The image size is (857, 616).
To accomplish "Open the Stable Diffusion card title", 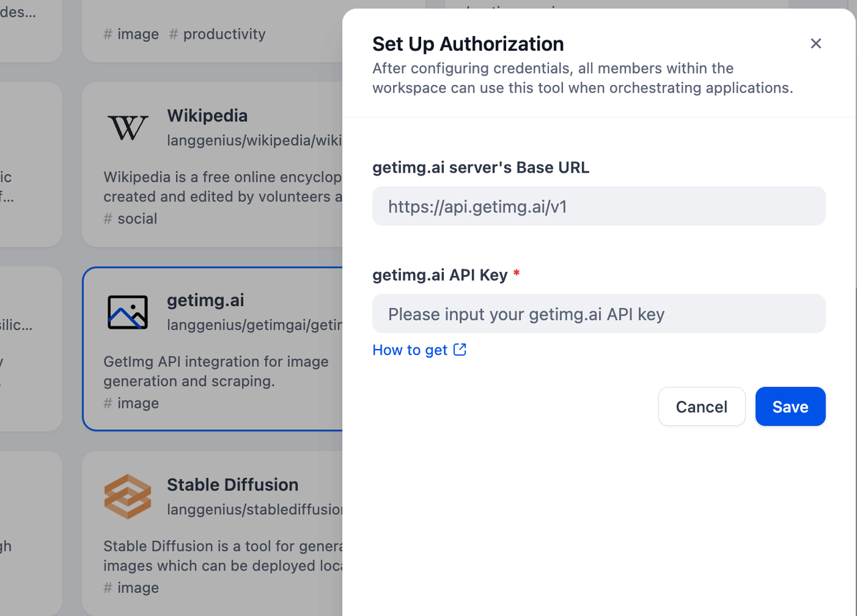I will coord(232,485).
